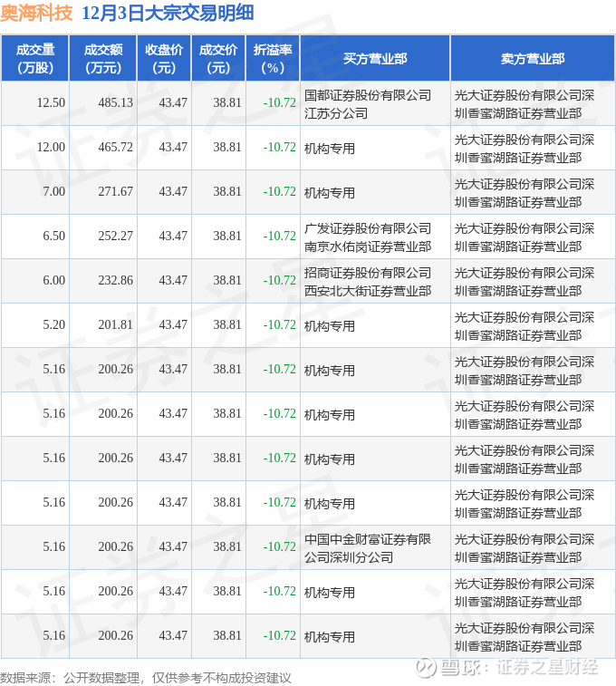This screenshot has width=616, height=686.
Task: Click the closing price in the 7.00 row
Action: (x=173, y=191)
